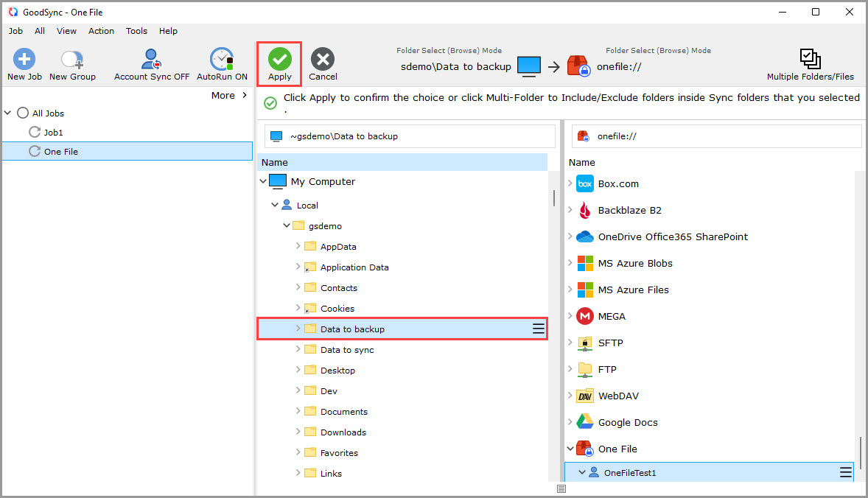Click the green Apply checkmark button
Image resolution: width=868 pixels, height=498 pixels.
[x=279, y=59]
